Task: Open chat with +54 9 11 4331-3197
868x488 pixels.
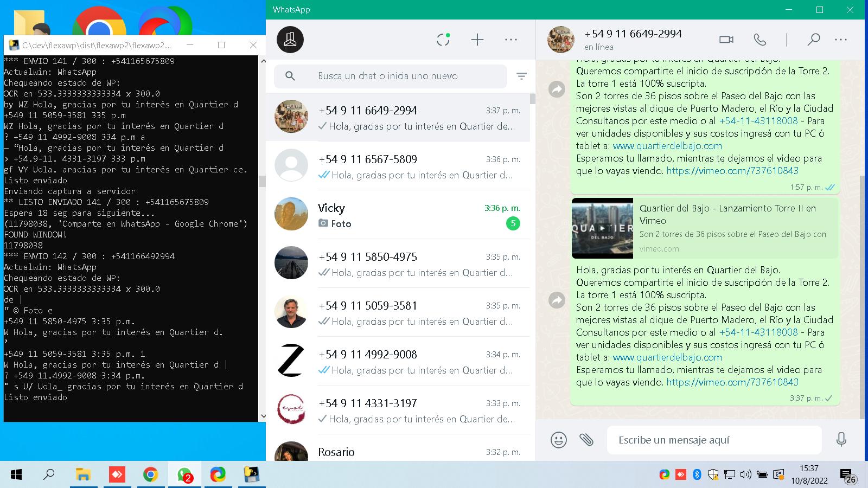Action: pyautogui.click(x=398, y=410)
